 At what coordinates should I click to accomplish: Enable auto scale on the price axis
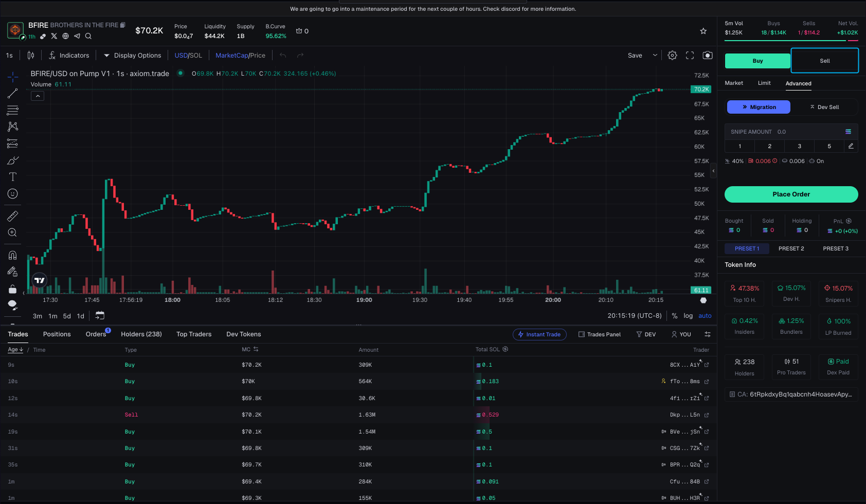(x=705, y=316)
